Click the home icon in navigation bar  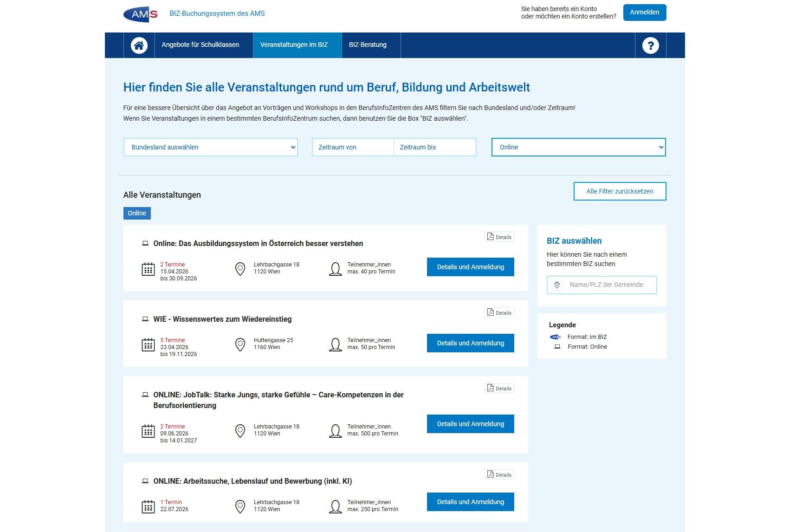[x=139, y=45]
